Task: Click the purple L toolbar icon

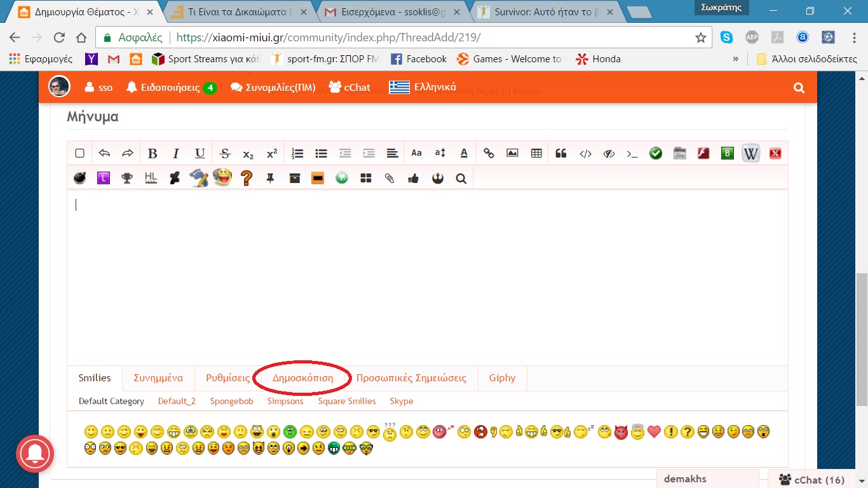Action: point(104,178)
